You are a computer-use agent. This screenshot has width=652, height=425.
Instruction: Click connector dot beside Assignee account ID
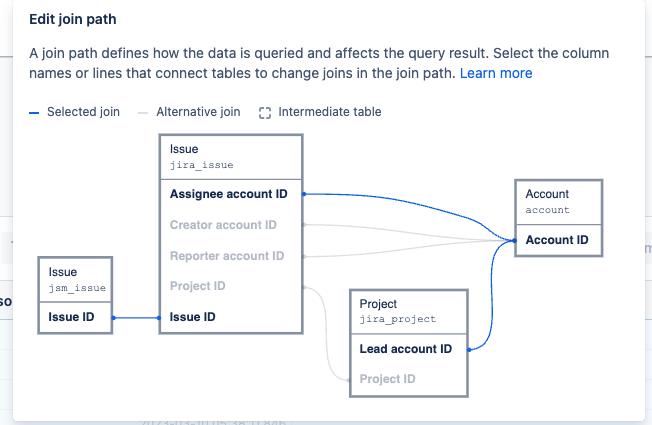[x=304, y=194]
